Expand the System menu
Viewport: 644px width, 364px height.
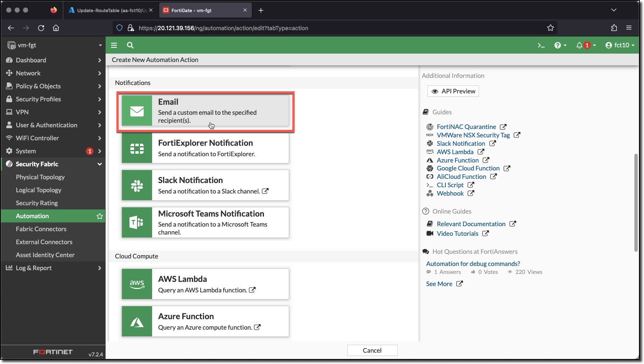[x=53, y=151]
